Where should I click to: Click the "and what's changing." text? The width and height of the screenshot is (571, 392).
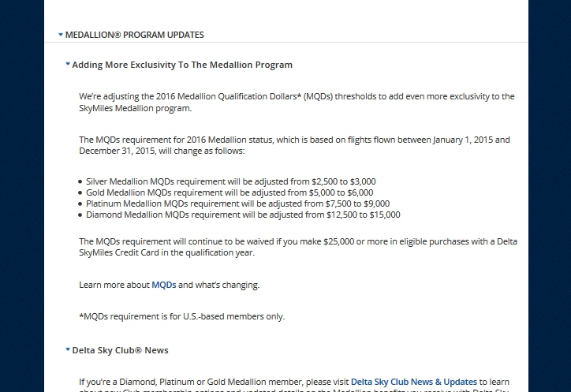[218, 285]
